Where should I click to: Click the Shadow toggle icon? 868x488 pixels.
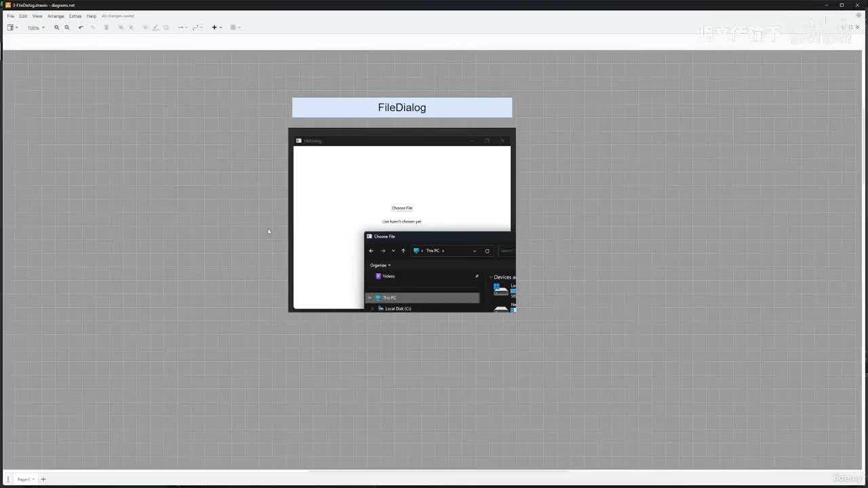click(166, 27)
